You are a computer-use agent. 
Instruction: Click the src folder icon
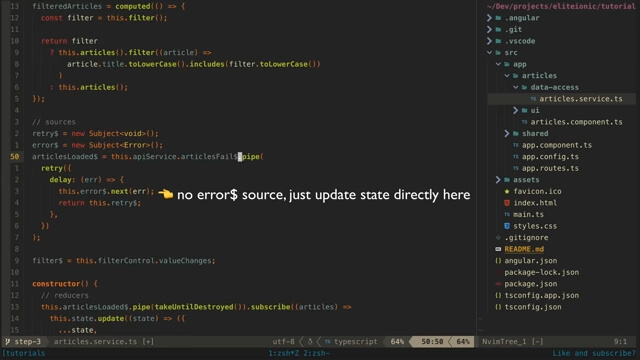498,53
